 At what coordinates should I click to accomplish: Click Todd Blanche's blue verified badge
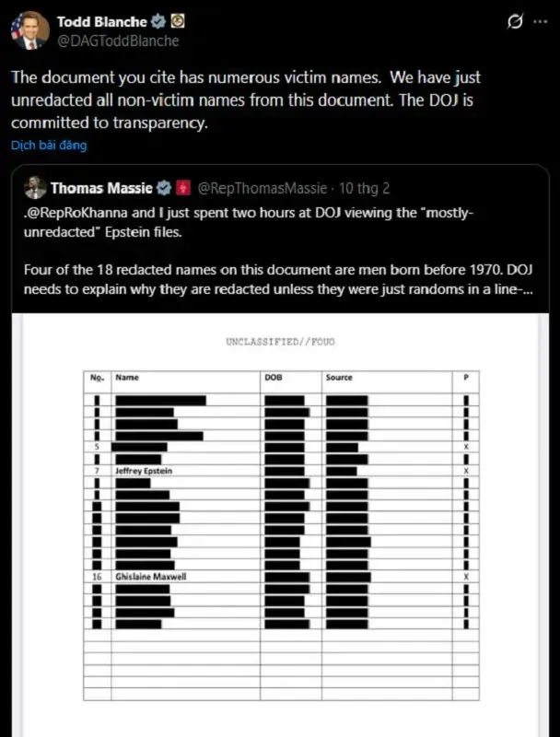(x=159, y=21)
